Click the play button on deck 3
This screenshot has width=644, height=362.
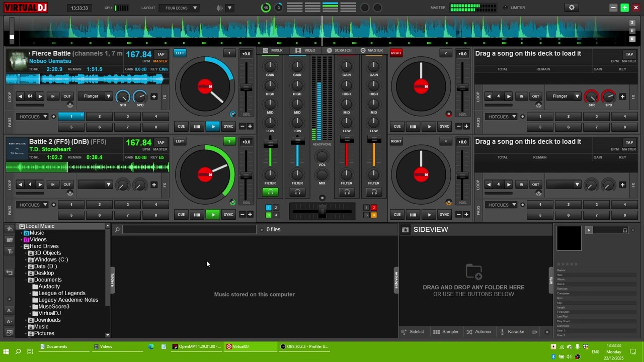[x=213, y=215]
